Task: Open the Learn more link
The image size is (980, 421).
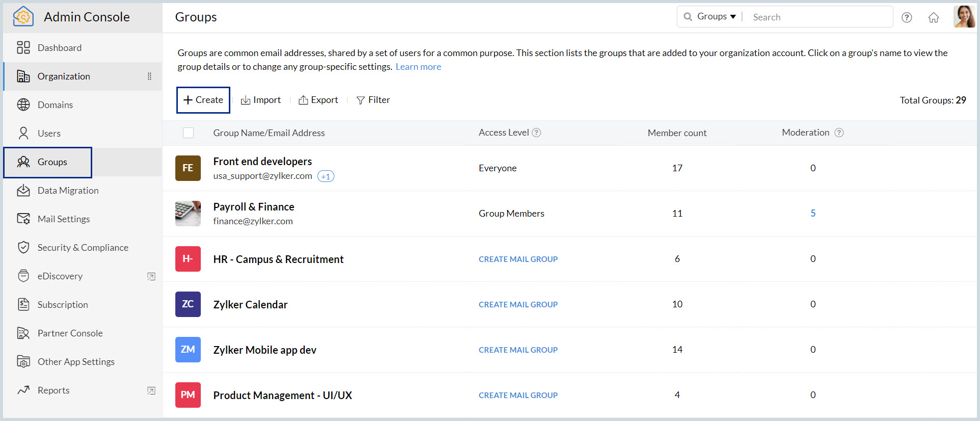Action: pyautogui.click(x=418, y=67)
